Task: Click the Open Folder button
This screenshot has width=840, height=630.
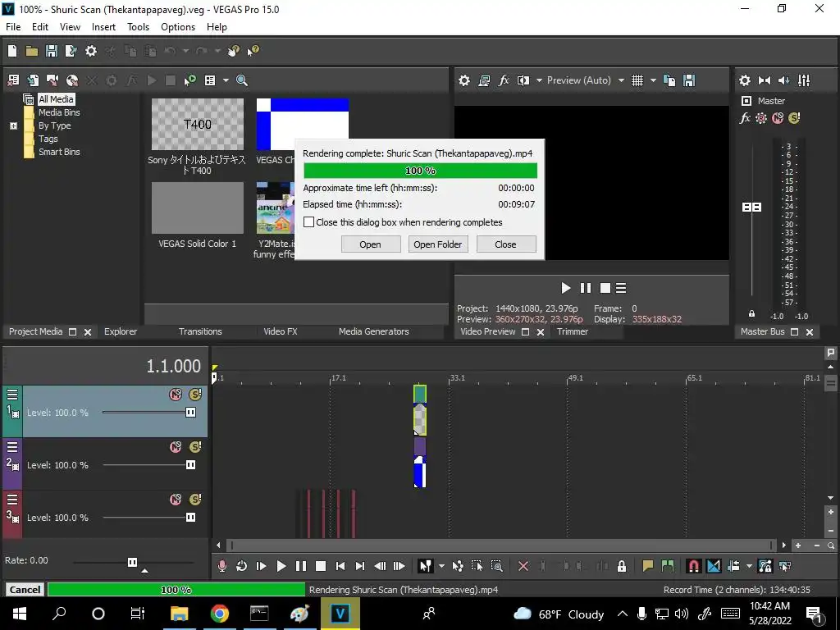Action: [x=438, y=244]
